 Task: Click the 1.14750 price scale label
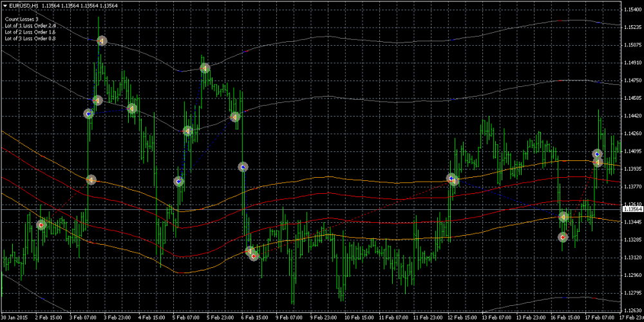[632, 80]
